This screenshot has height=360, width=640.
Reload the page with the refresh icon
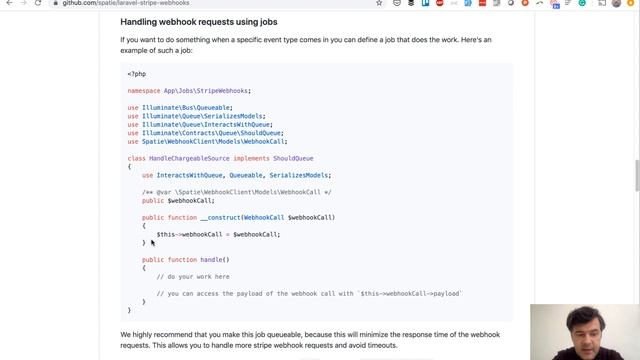pos(38,3)
